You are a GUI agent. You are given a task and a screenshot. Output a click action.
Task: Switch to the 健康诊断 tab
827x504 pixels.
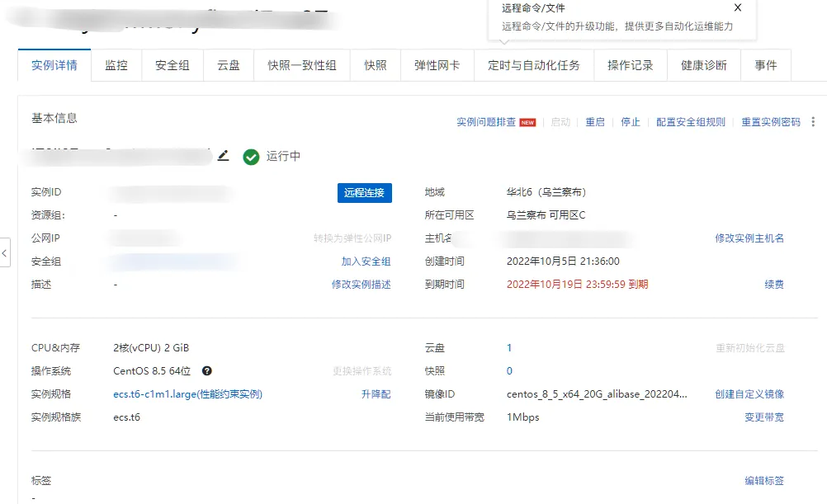703,65
